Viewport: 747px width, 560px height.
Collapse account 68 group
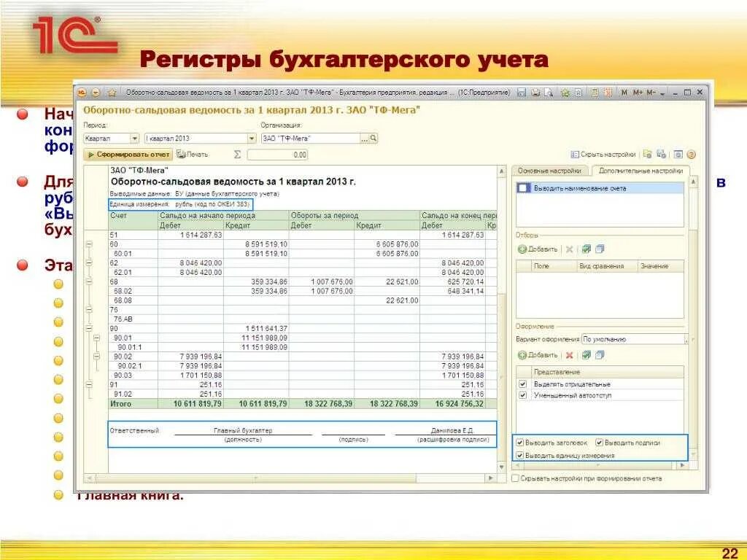coord(89,282)
